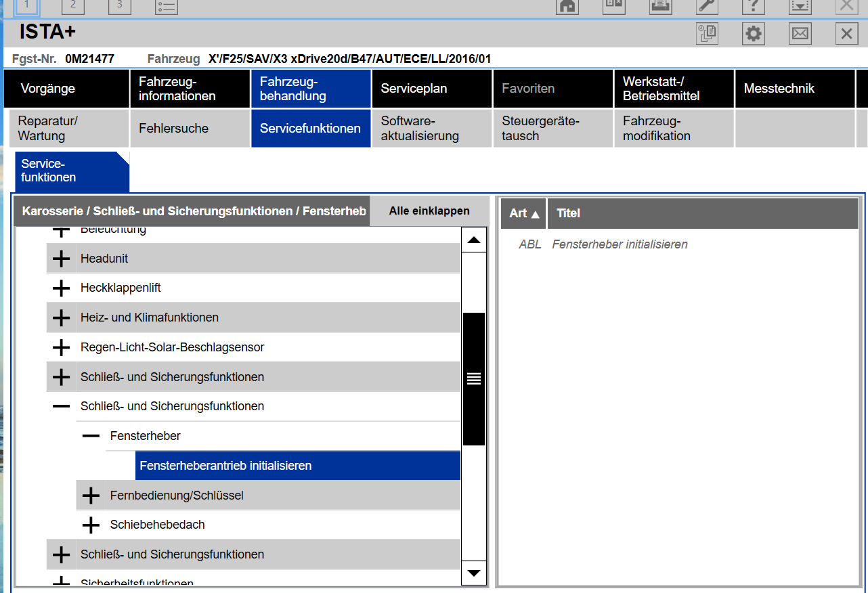Click the black scrollbar thumb in tree
The image size is (868, 593).
coord(474,379)
